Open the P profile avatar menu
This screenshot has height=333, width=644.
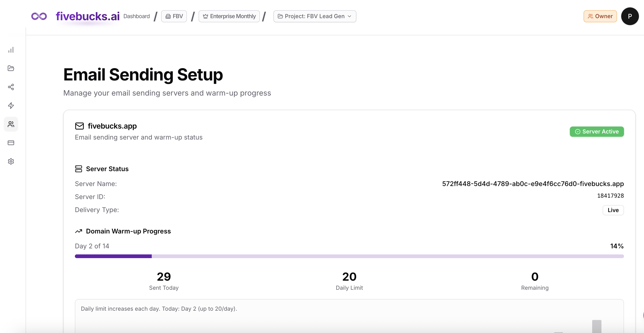(630, 16)
